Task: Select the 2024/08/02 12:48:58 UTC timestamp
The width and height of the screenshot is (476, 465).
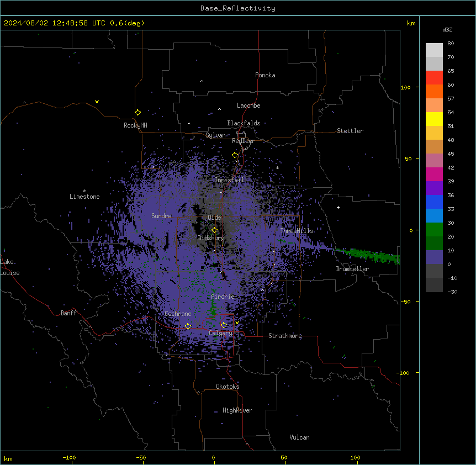Action: point(55,23)
